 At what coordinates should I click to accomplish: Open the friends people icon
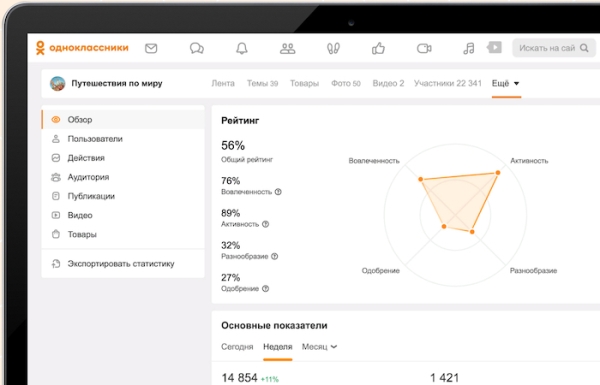pos(287,48)
